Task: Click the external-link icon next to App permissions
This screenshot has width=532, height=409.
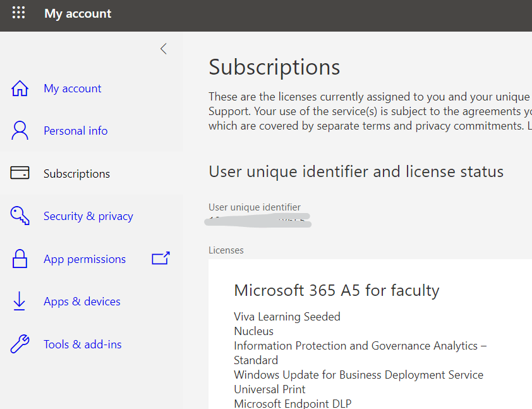Action: (161, 258)
